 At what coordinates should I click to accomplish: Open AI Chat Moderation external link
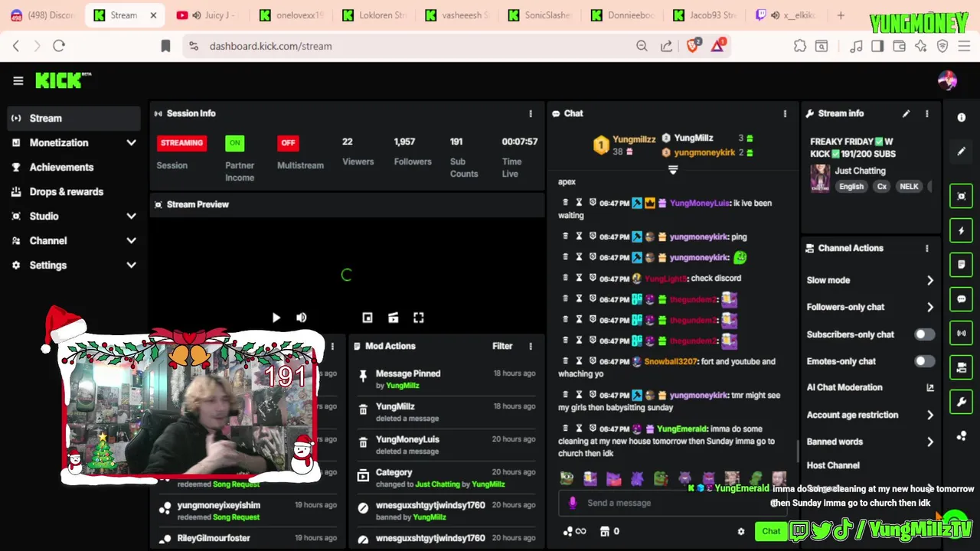[x=930, y=388]
